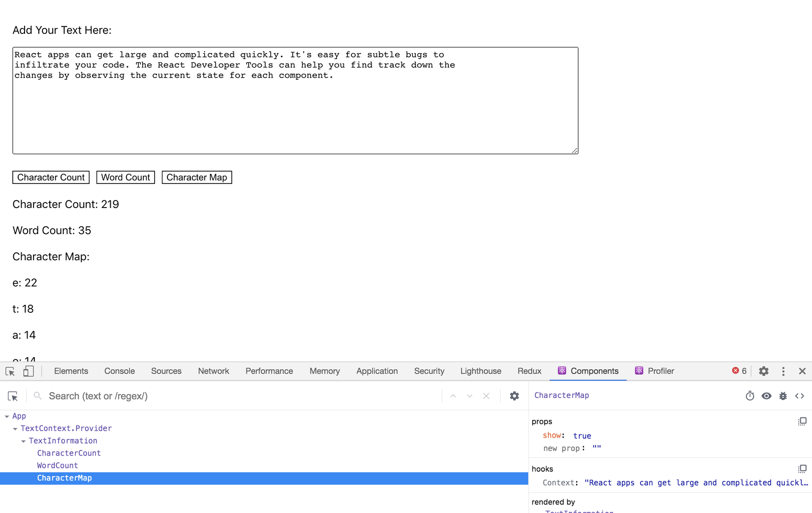Screen dimensions: 812x513
Task: Click the eye icon to inspect matching DOM element
Action: (x=766, y=396)
